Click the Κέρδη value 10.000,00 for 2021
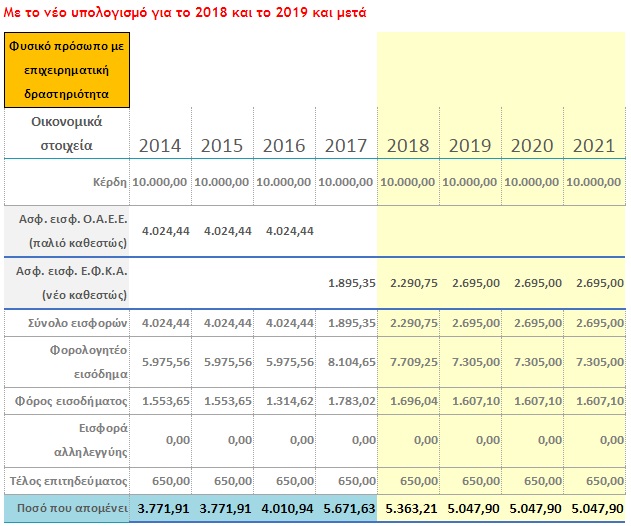The width and height of the screenshot is (631, 526). pos(594,182)
